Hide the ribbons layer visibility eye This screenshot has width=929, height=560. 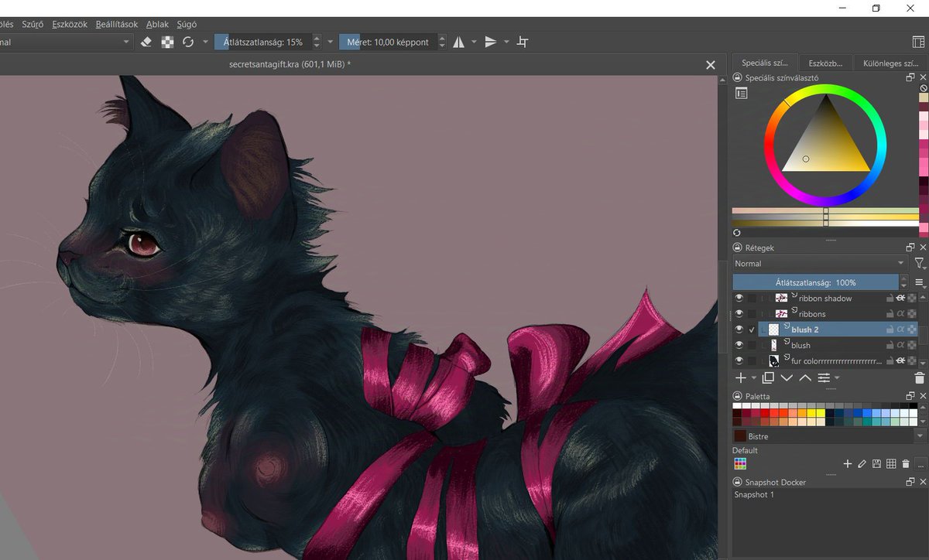click(739, 312)
